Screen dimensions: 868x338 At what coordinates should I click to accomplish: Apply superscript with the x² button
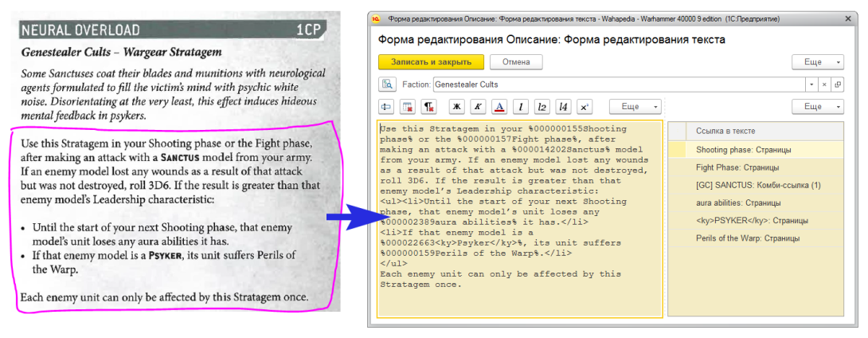pyautogui.click(x=584, y=106)
